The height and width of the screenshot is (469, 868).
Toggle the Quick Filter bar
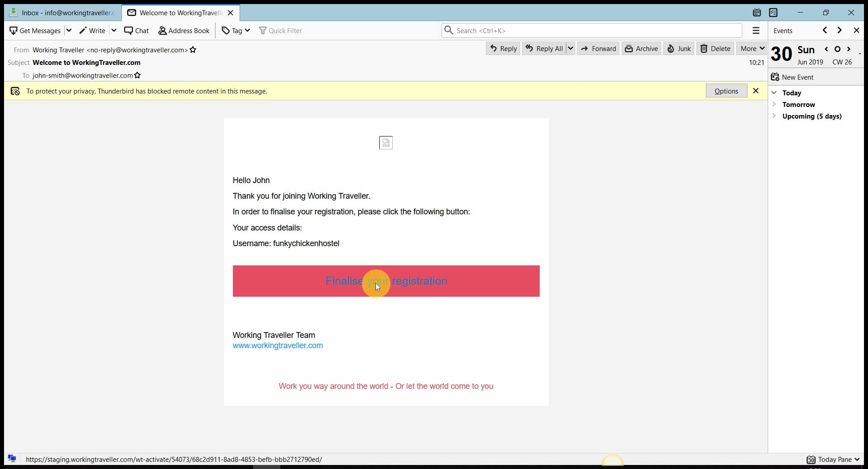tap(281, 30)
